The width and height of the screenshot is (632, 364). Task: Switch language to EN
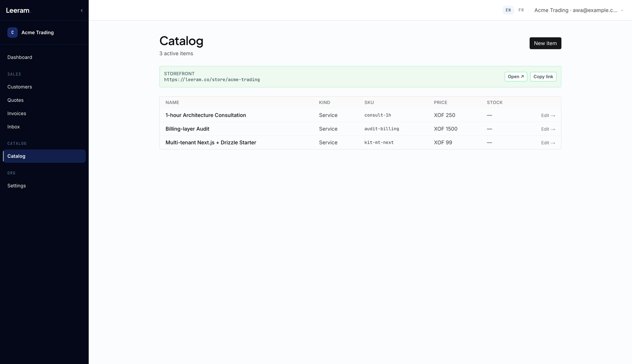[x=508, y=10]
